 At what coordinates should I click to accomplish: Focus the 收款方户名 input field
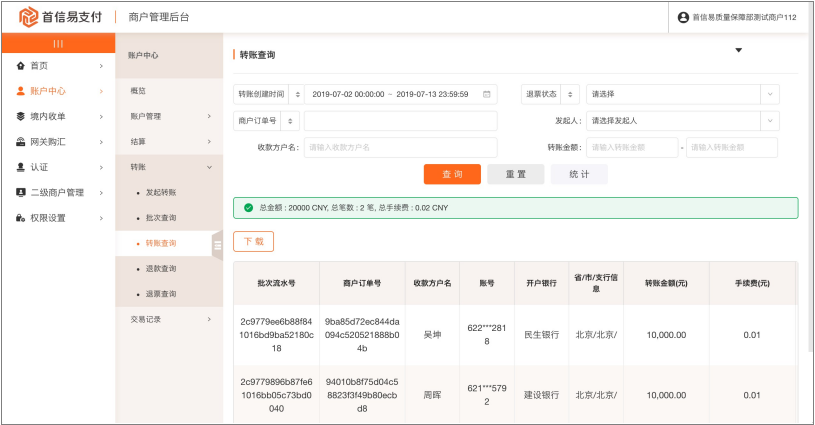401,147
